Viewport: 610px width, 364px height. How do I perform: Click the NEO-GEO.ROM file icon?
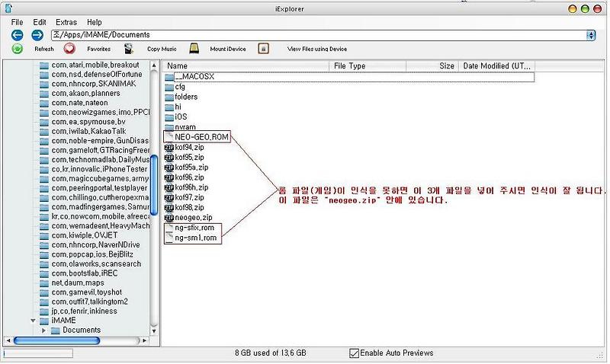pyautogui.click(x=169, y=137)
